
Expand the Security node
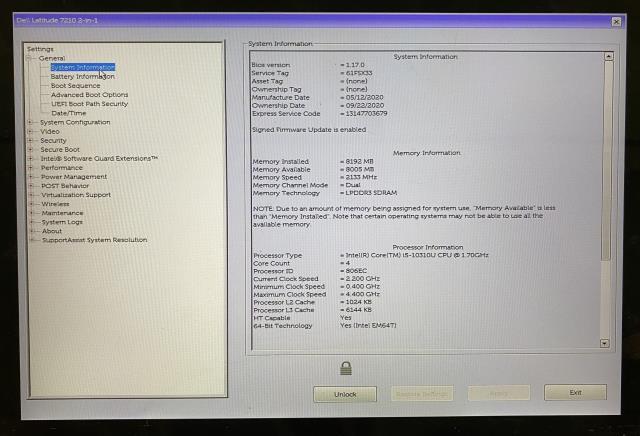[x=30, y=140]
